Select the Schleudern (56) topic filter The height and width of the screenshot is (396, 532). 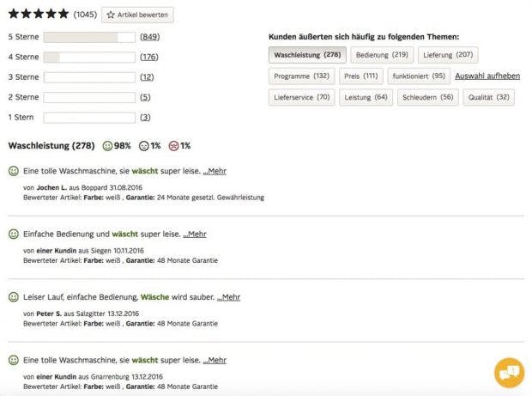point(428,97)
